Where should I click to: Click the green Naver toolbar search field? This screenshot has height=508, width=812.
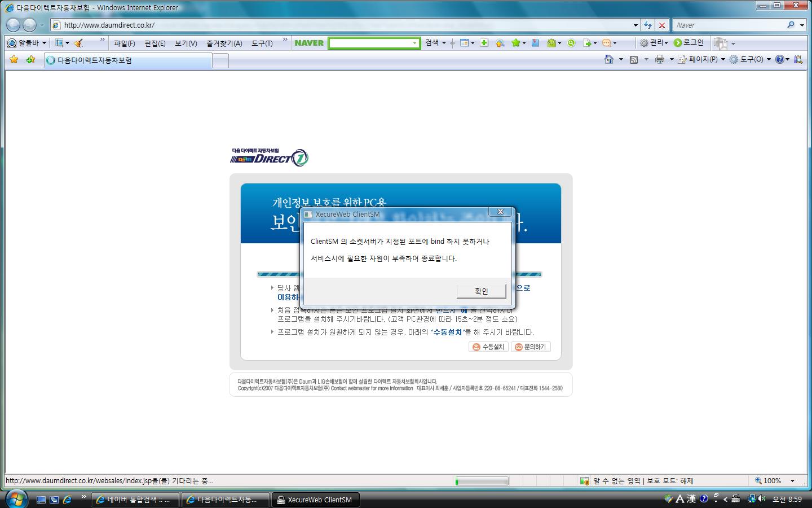pos(374,43)
